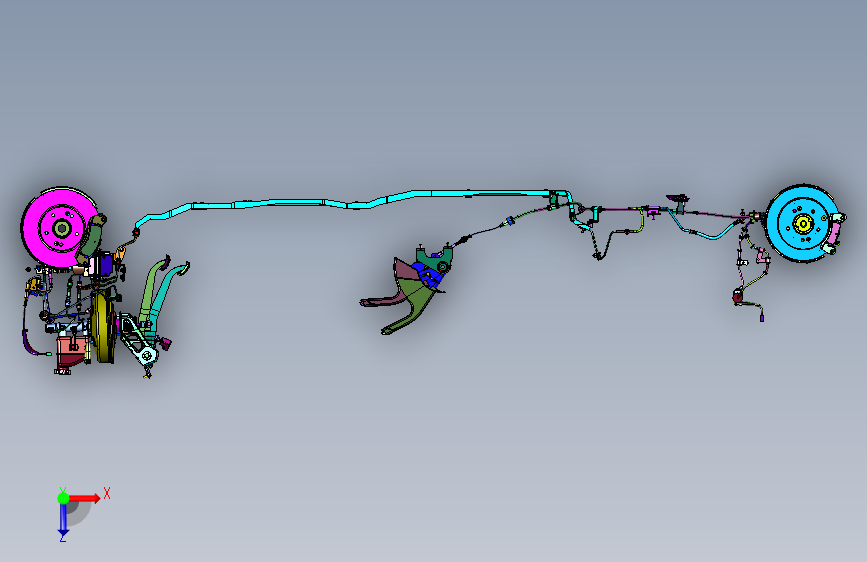
Task: Pick the blue connector on handbrake cable
Action: pyautogui.click(x=509, y=221)
